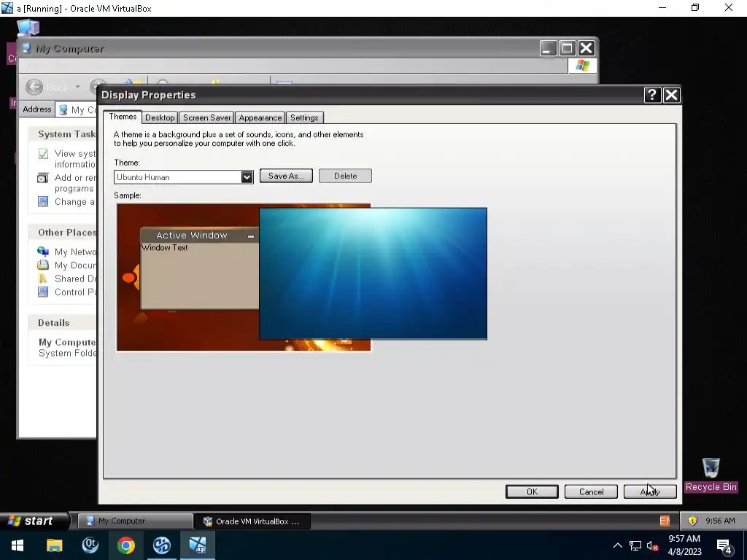Screen dimensions: 747x560
Task: Click Add or remove programs icon
Action: (x=43, y=178)
